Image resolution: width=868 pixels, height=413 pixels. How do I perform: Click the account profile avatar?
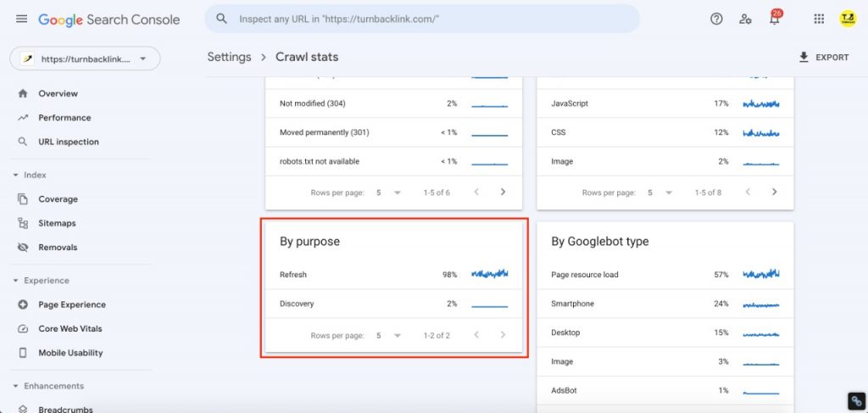click(x=847, y=19)
